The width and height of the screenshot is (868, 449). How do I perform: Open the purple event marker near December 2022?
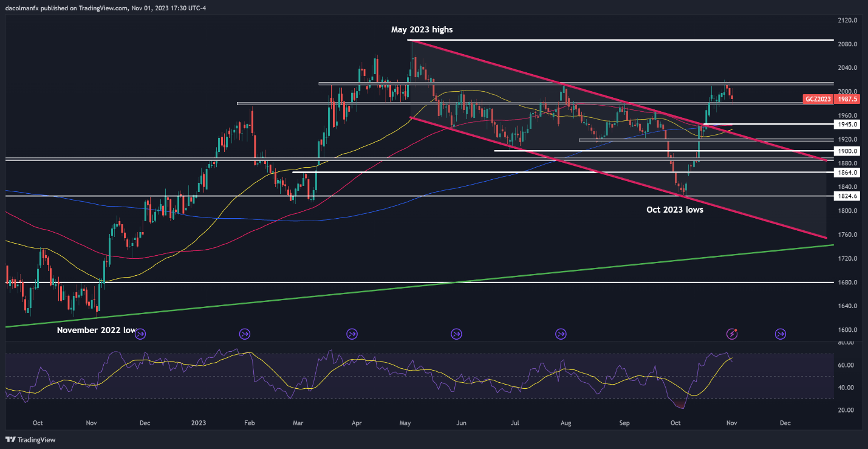(141, 334)
